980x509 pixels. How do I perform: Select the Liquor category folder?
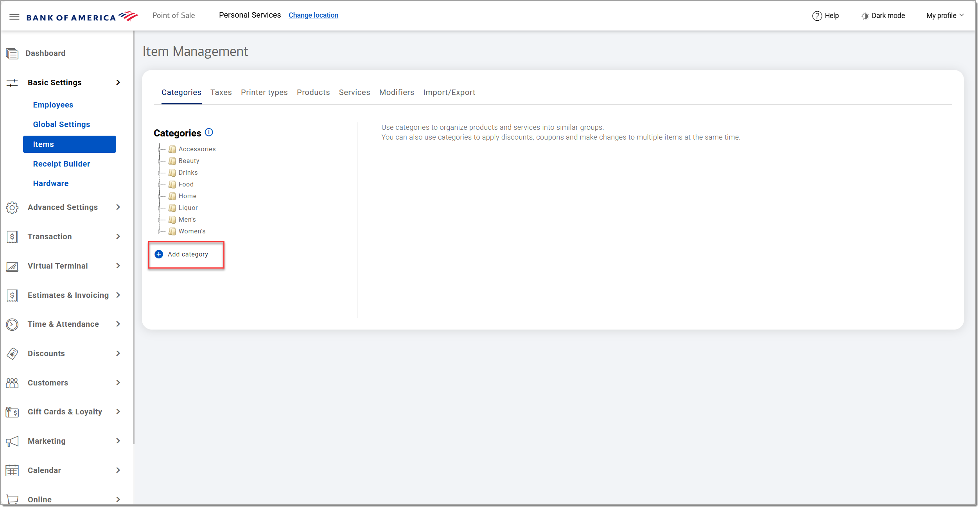click(x=188, y=208)
